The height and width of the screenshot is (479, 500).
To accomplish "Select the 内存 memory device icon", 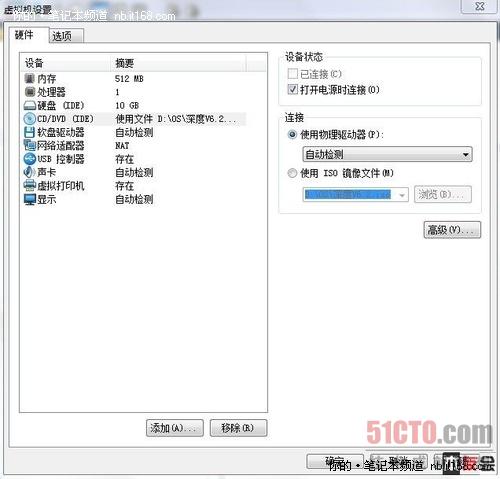I will click(x=30, y=79).
